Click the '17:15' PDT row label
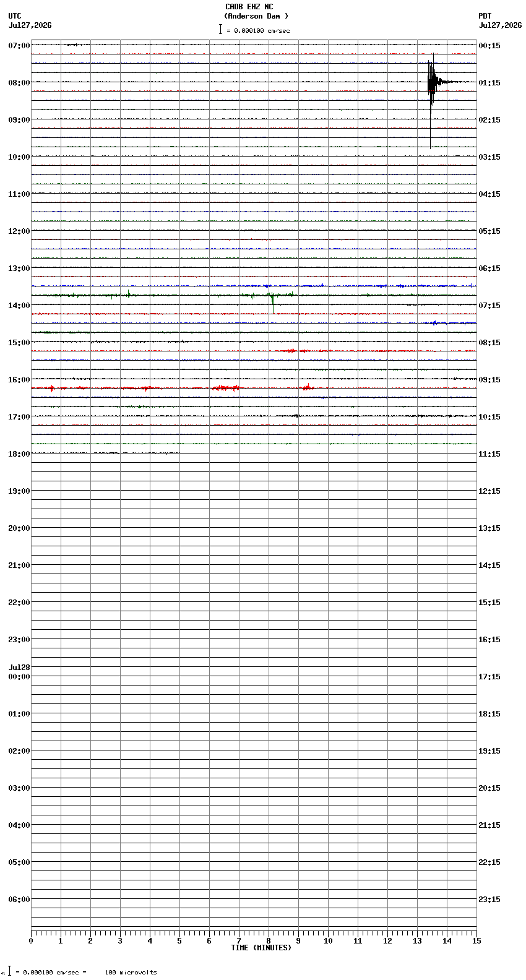 coord(489,677)
